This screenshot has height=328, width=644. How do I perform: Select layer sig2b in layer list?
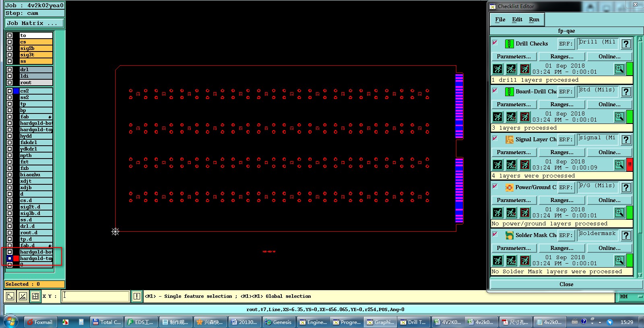click(x=36, y=48)
